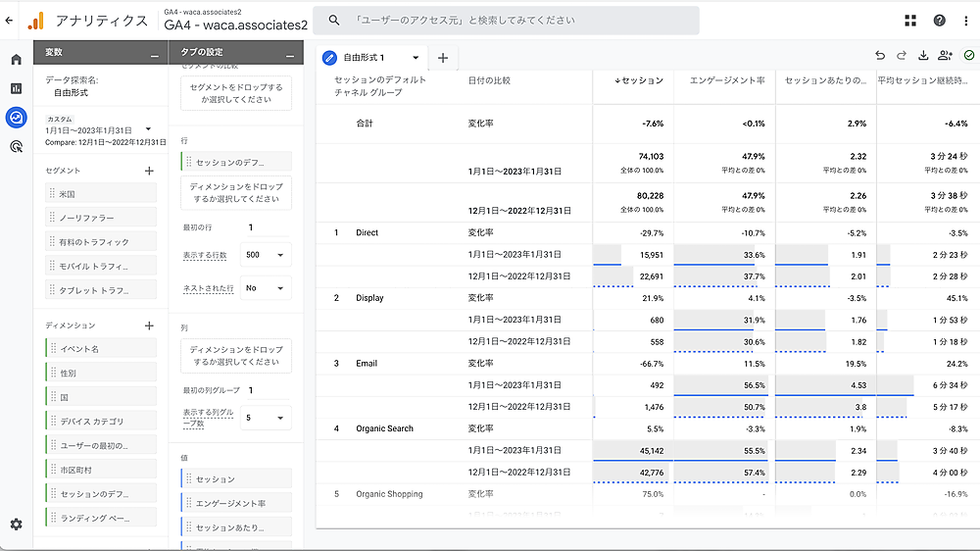The image size is (980, 551).
Task: Open Admin settings gear icon
Action: pyautogui.click(x=16, y=525)
